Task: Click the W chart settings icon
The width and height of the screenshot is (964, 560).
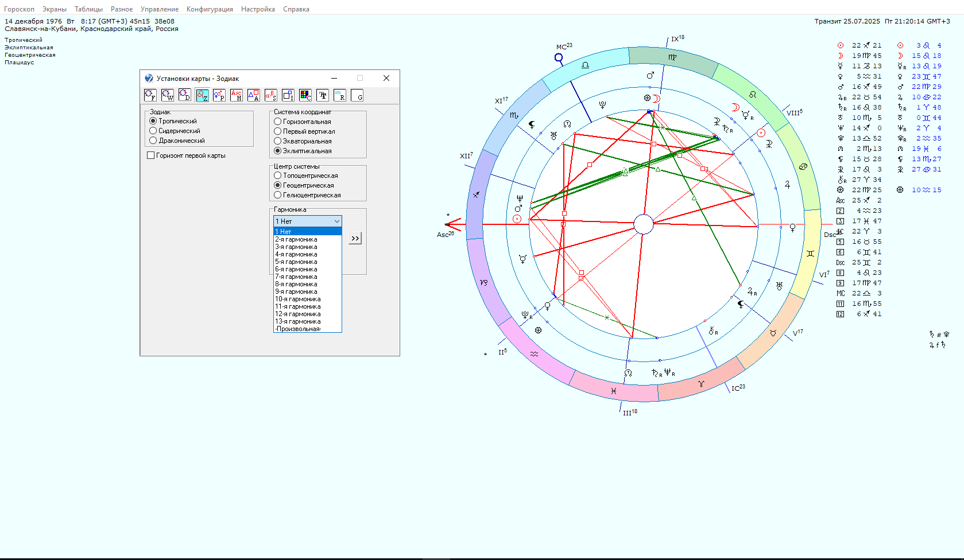Action: (168, 95)
